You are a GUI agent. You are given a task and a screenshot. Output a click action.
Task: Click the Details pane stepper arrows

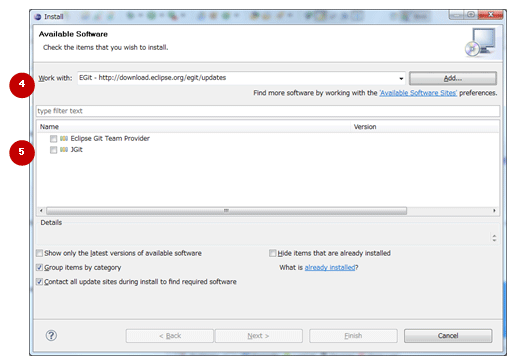494,238
